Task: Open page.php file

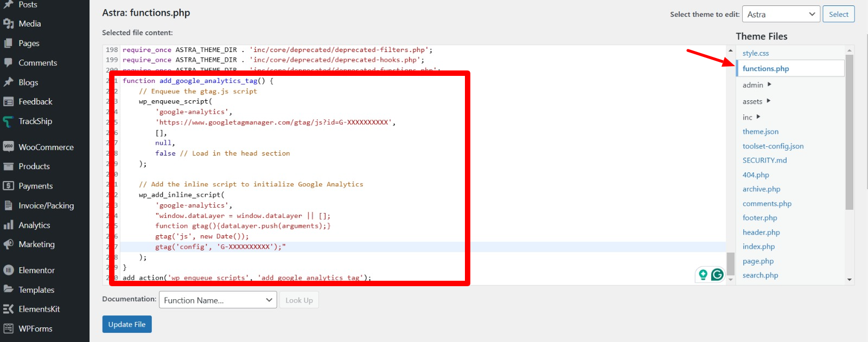Action: [x=758, y=261]
